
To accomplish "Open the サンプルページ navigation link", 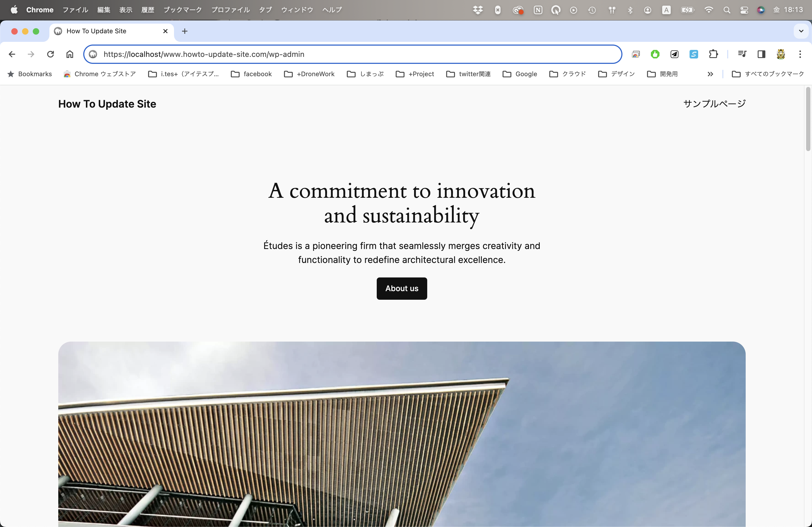I will pos(715,104).
